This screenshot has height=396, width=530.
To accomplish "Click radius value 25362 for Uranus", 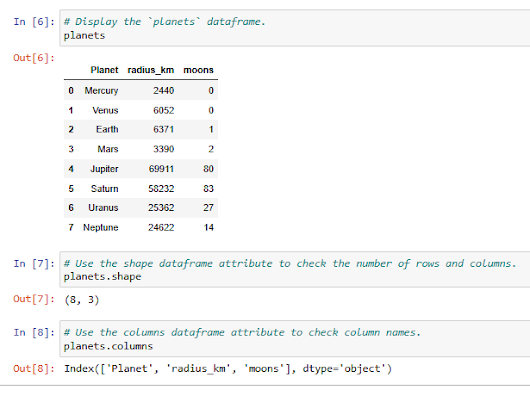I will (161, 207).
